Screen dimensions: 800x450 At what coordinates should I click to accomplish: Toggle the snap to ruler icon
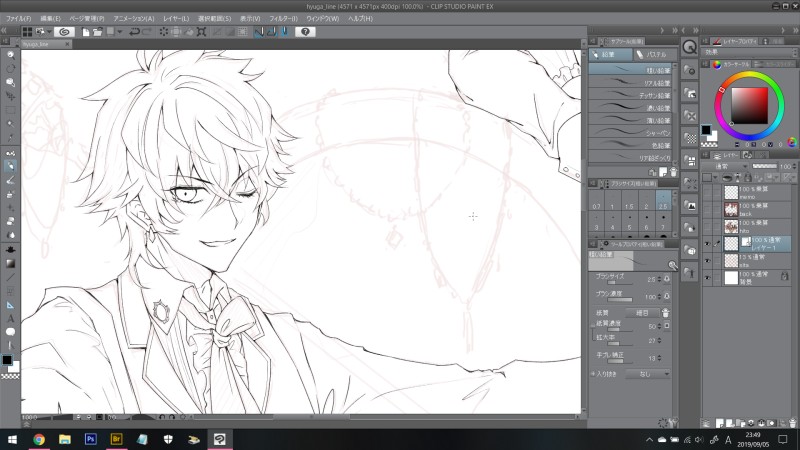259,32
